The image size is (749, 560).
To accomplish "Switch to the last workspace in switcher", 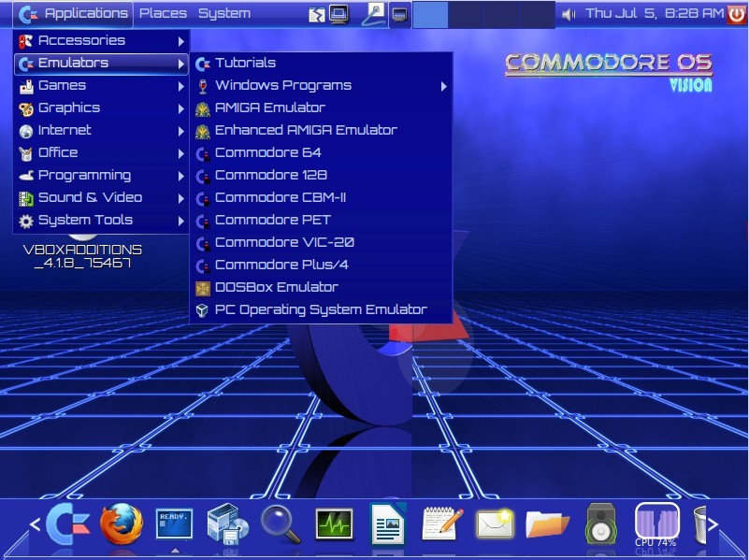I will point(537,14).
